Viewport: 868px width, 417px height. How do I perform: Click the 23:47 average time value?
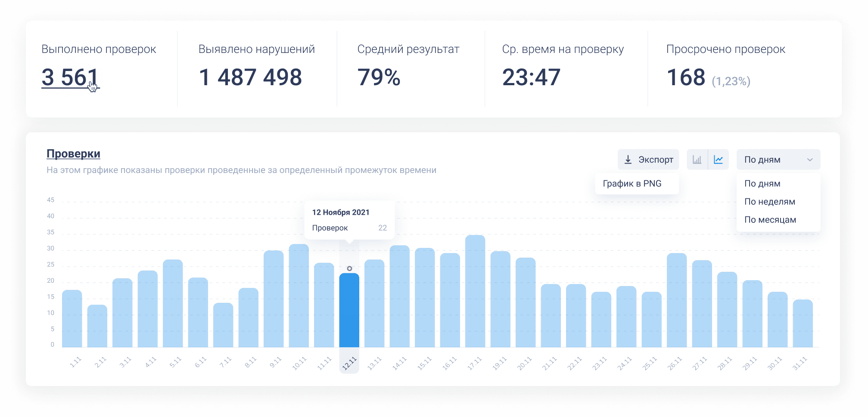point(531,78)
